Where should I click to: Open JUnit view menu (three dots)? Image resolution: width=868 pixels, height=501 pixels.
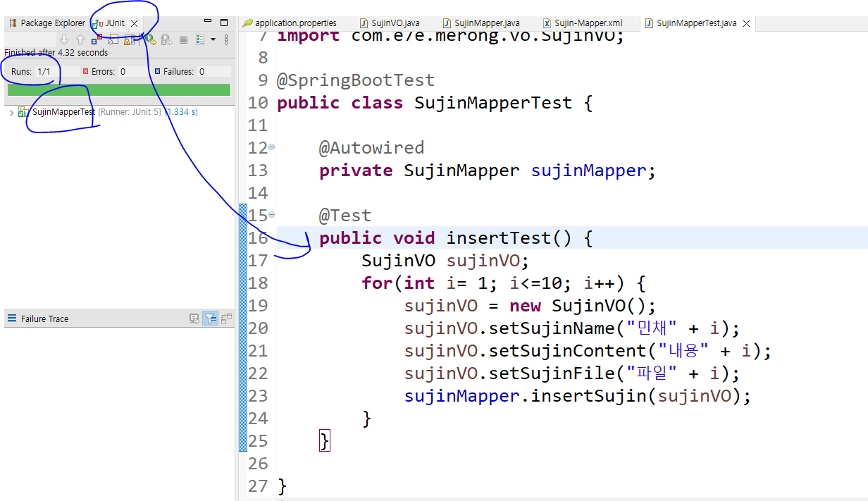tap(226, 39)
